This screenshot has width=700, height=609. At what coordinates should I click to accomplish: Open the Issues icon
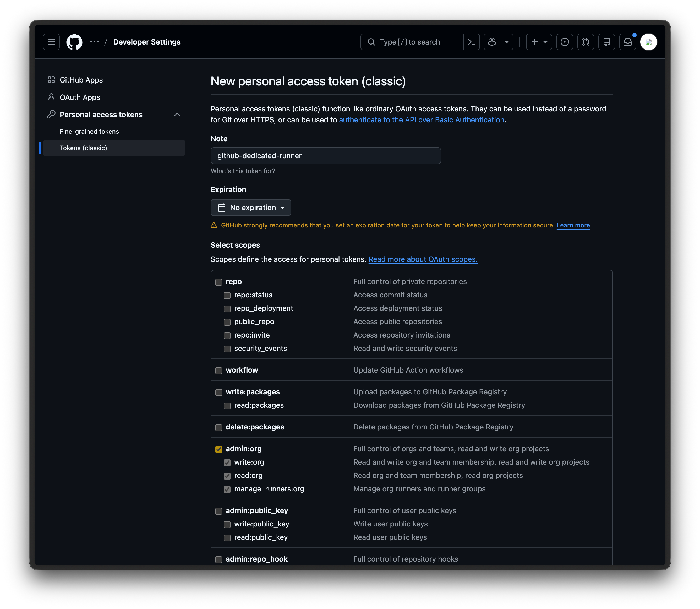(565, 42)
